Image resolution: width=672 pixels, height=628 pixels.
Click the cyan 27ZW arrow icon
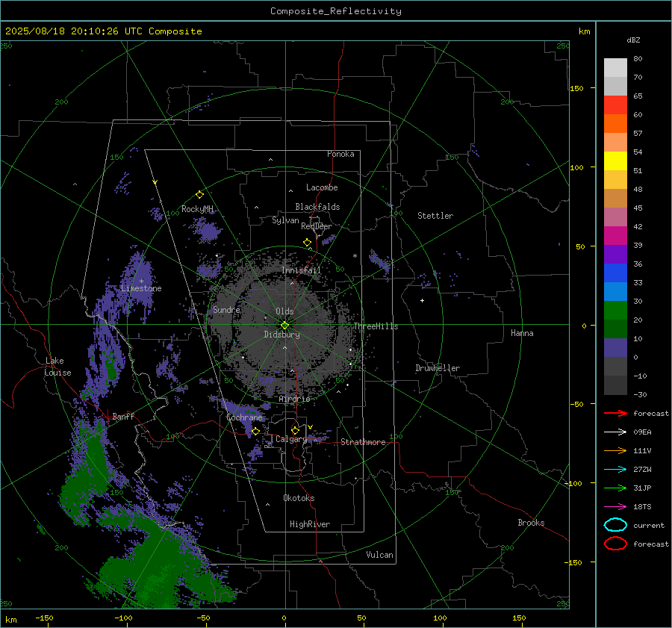pos(615,470)
